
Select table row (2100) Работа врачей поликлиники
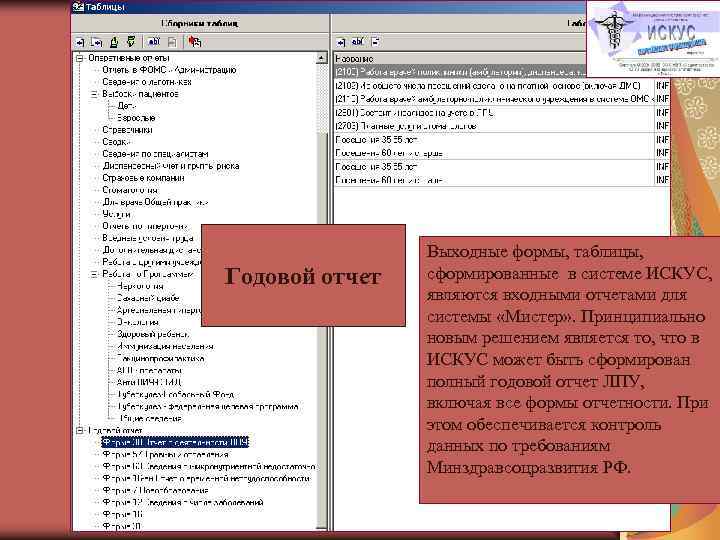coord(460,72)
